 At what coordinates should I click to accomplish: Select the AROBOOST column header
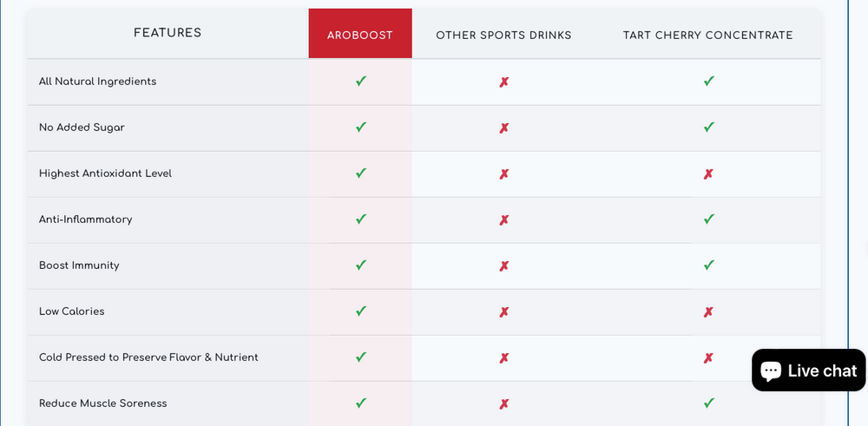click(360, 36)
